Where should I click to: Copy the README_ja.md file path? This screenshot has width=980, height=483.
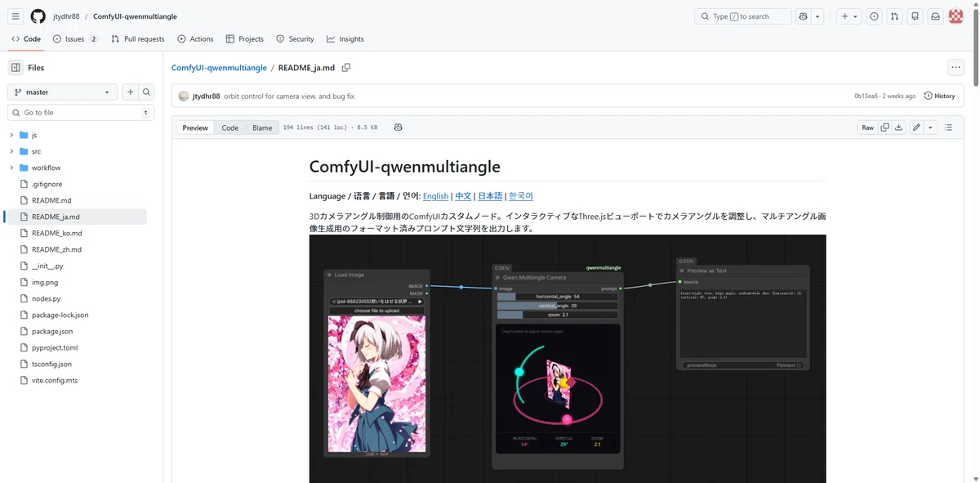pos(346,68)
